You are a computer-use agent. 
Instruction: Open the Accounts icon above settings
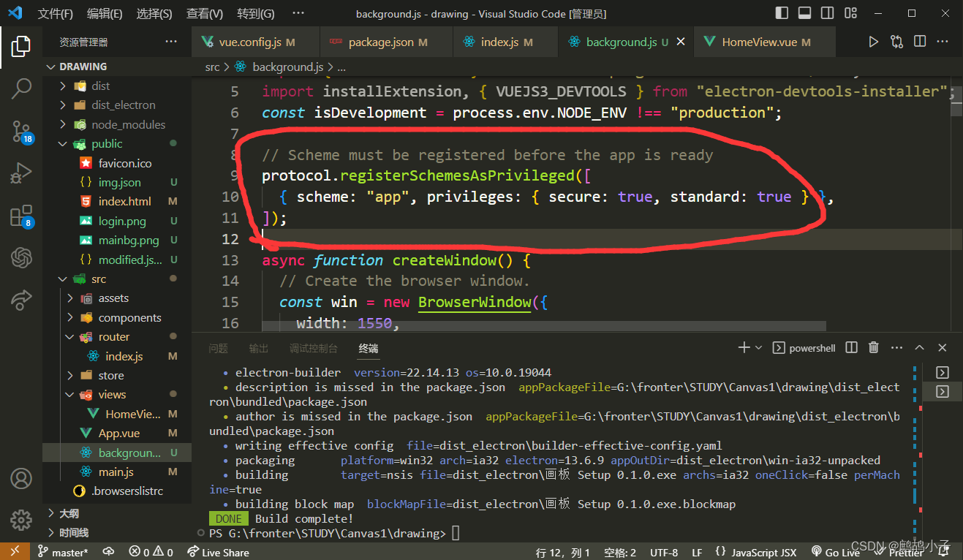tap(20, 479)
